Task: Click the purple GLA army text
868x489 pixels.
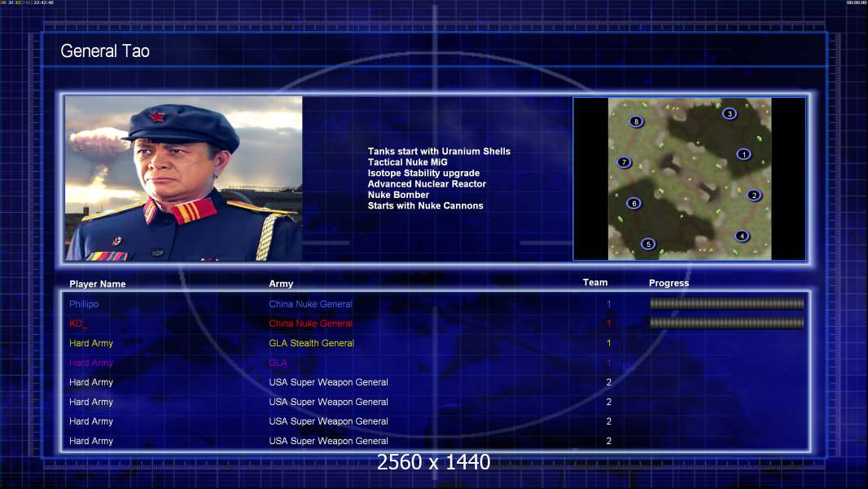Action: [x=278, y=363]
